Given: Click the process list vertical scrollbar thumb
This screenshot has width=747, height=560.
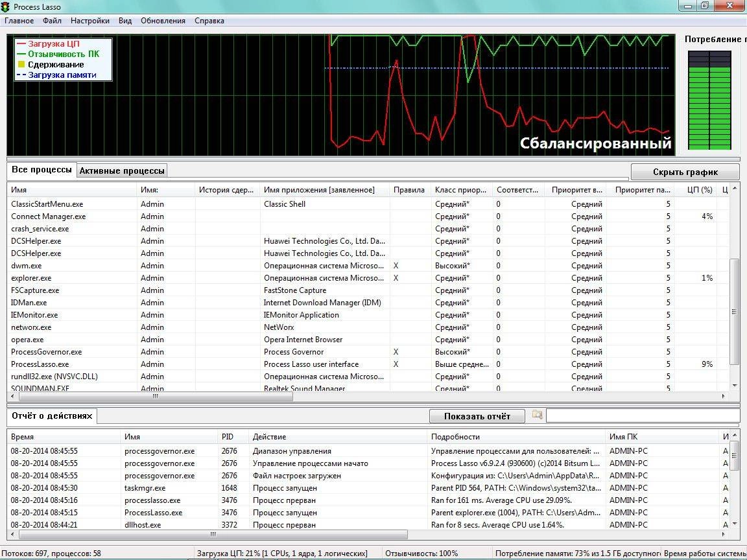Looking at the screenshot, I should (x=734, y=312).
